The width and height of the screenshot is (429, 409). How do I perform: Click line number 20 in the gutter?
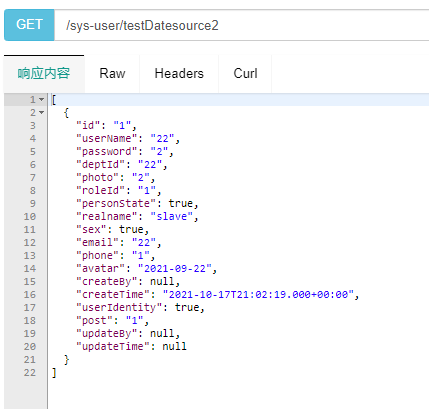point(29,347)
